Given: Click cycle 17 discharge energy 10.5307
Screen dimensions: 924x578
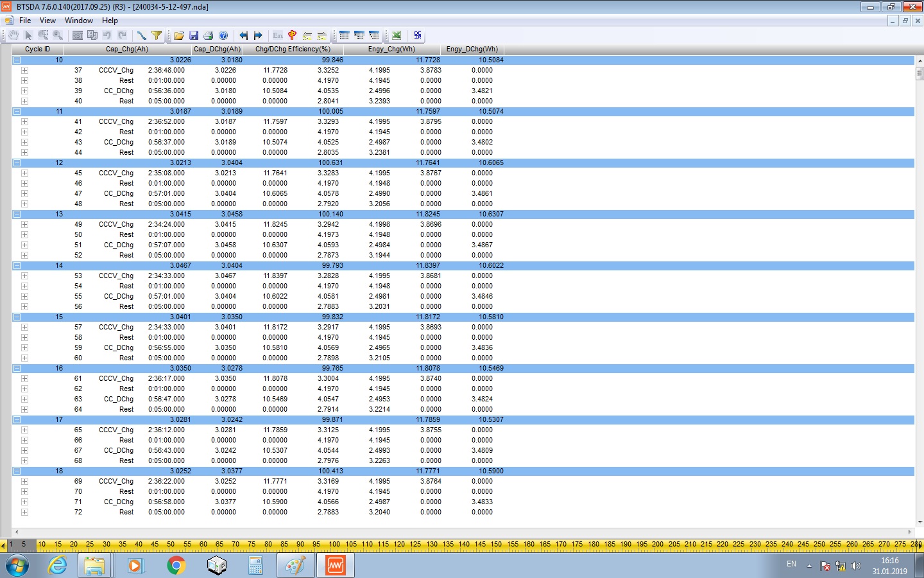Looking at the screenshot, I should [x=491, y=419].
